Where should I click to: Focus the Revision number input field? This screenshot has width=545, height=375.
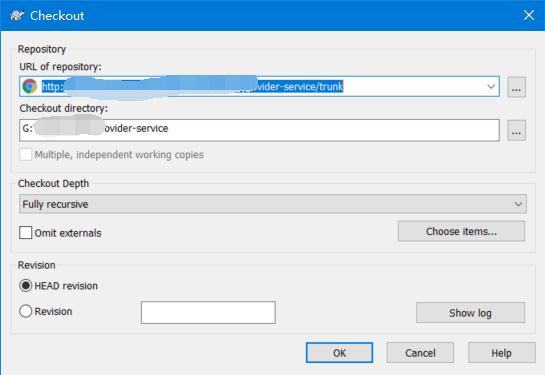click(x=208, y=312)
